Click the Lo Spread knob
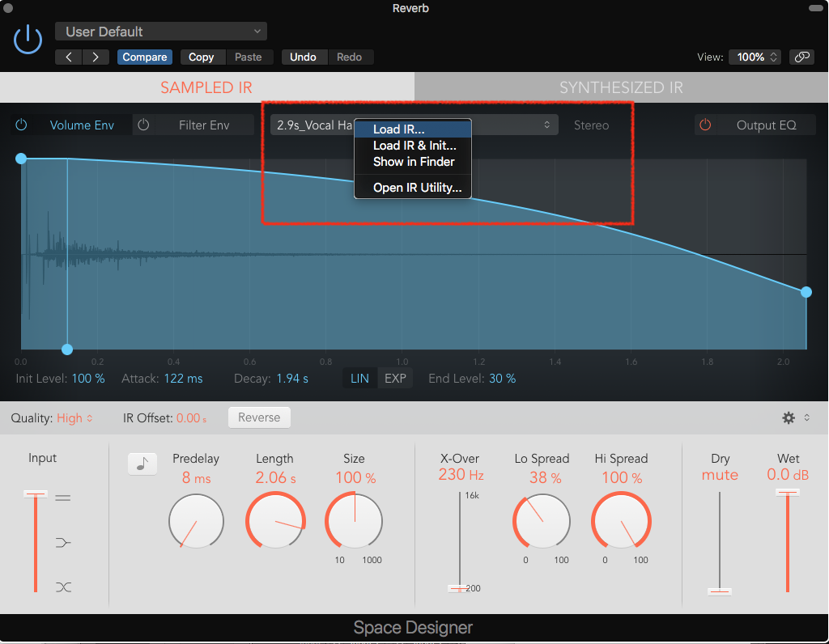 (x=542, y=522)
